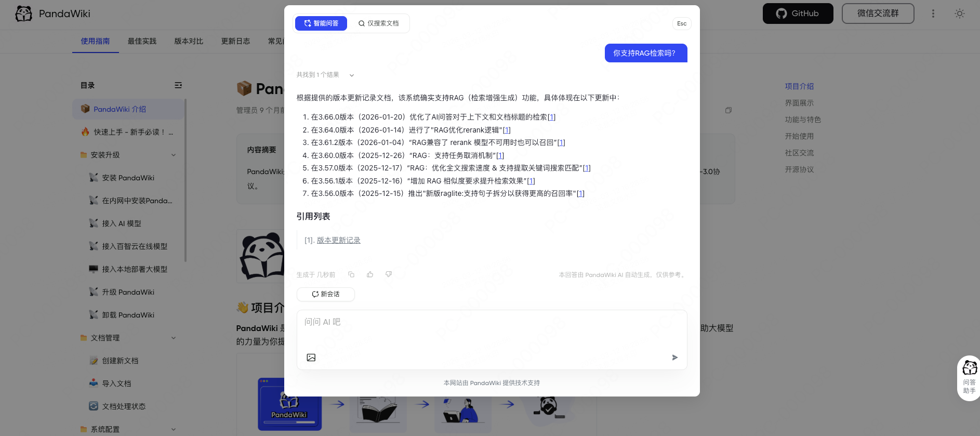Select the 更新日志 navigation tab
This screenshot has height=436, width=980.
tap(235, 41)
